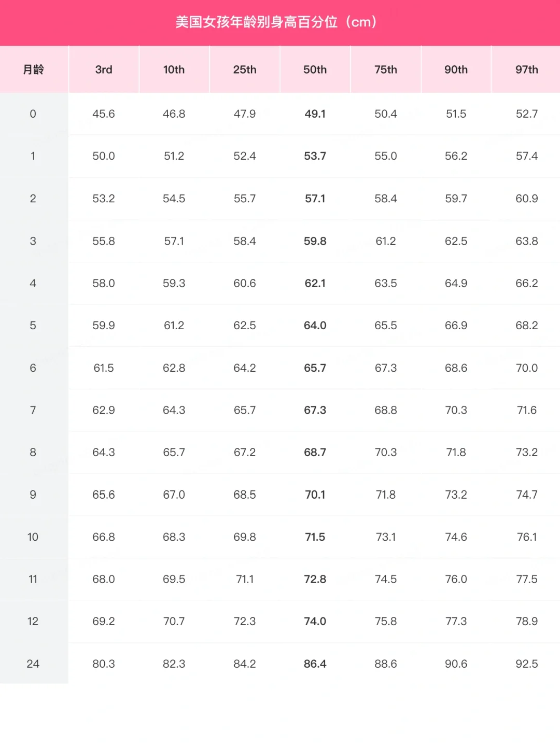
Task: Click the 61.5 value in month 6
Action: [104, 368]
